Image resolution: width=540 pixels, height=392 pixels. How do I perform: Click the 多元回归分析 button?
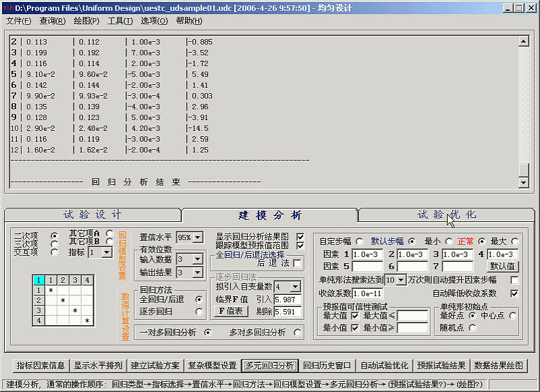click(270, 366)
